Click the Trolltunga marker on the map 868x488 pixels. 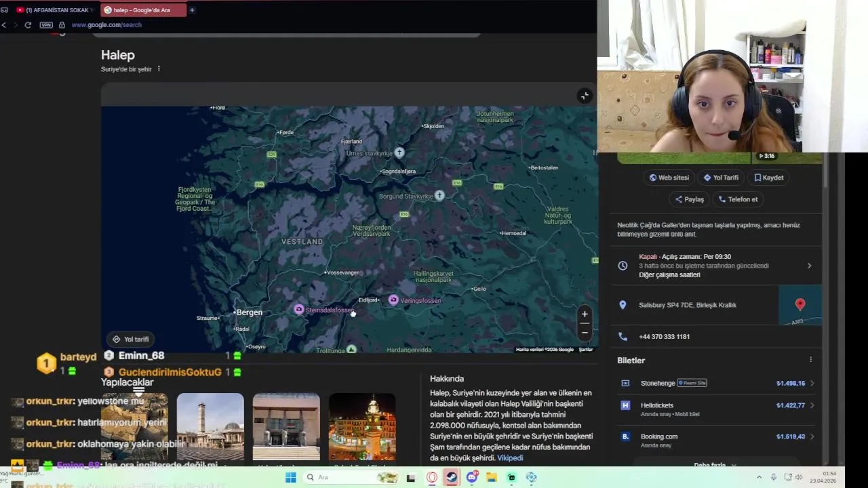click(351, 350)
